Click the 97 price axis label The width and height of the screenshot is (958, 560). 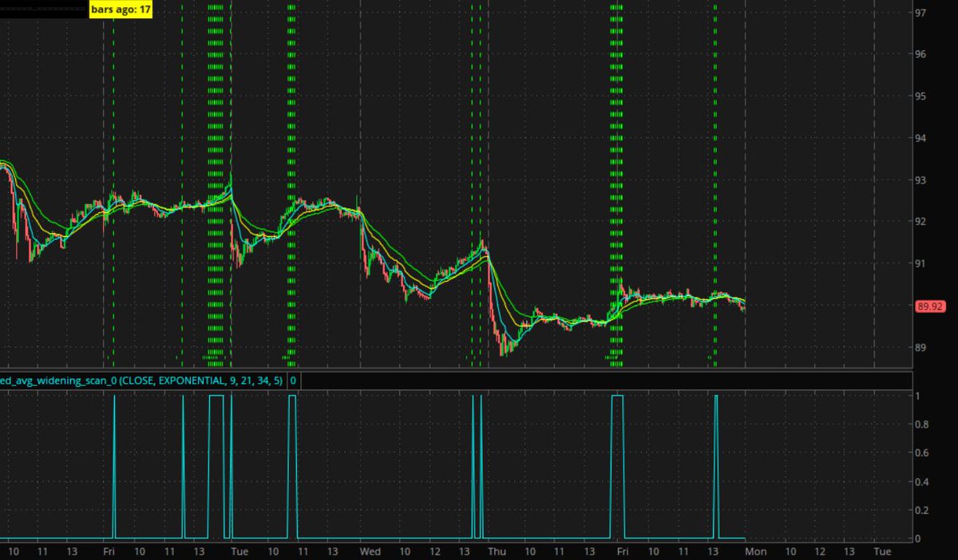point(920,13)
